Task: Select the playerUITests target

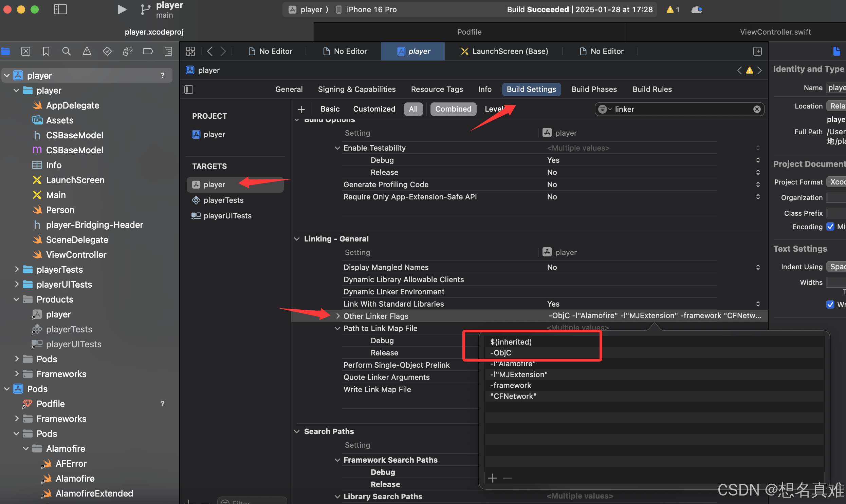Action: pyautogui.click(x=227, y=216)
